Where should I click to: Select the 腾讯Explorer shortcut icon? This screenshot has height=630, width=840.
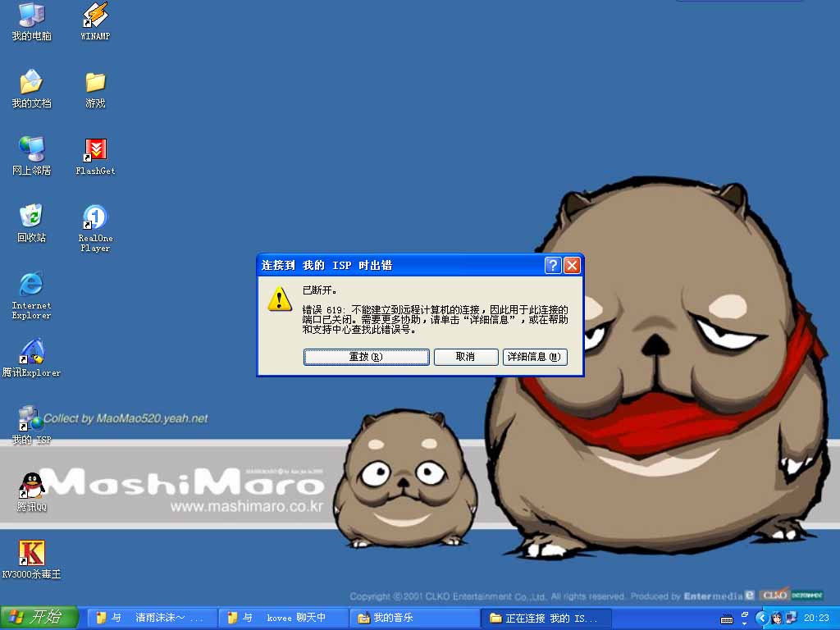click(x=32, y=358)
